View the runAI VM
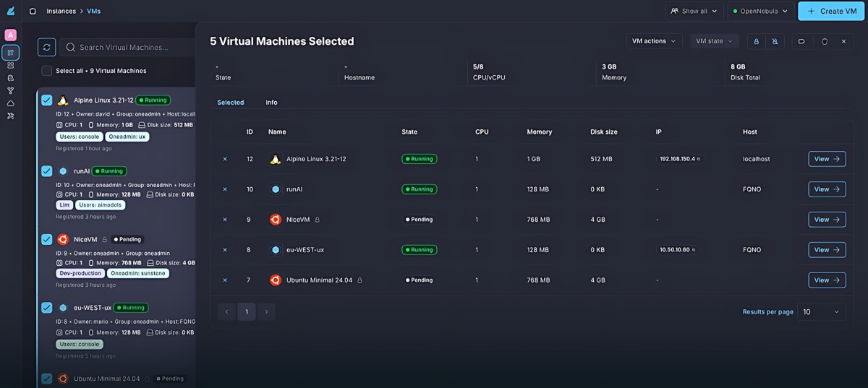The height and width of the screenshot is (388, 868). [827, 189]
